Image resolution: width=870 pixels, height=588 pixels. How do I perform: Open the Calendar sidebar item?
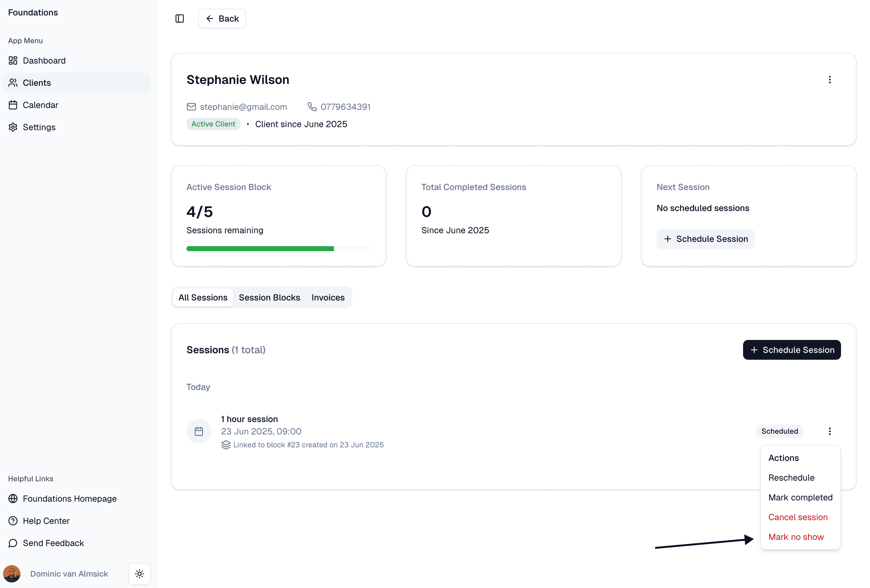coord(40,105)
